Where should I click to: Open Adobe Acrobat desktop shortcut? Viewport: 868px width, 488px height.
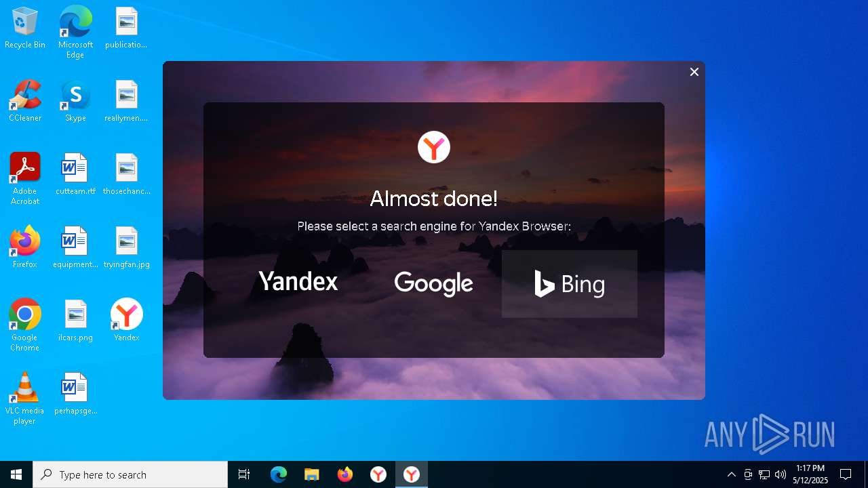tap(25, 179)
